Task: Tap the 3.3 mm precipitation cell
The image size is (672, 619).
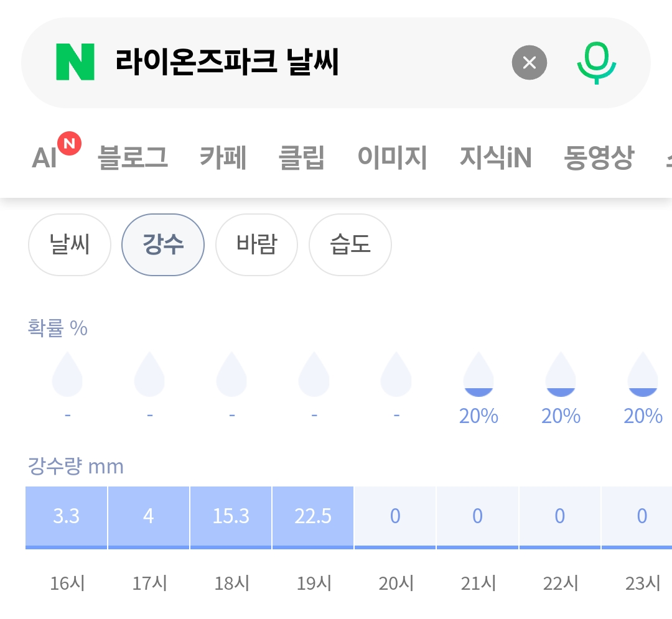Action: 66,518
